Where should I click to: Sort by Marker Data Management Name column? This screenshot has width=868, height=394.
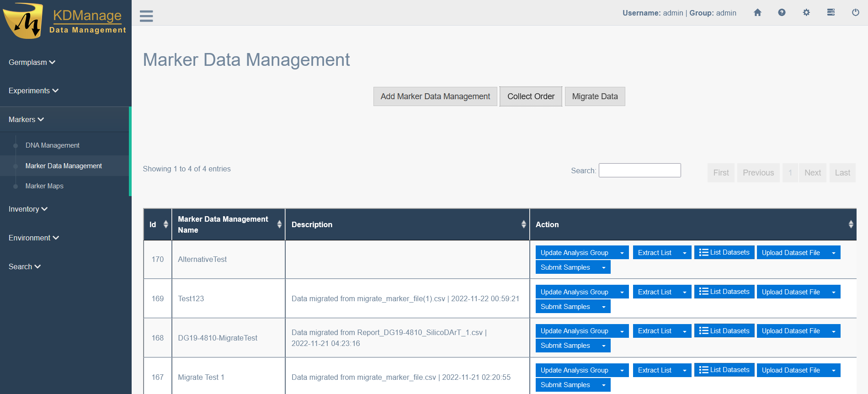point(279,224)
